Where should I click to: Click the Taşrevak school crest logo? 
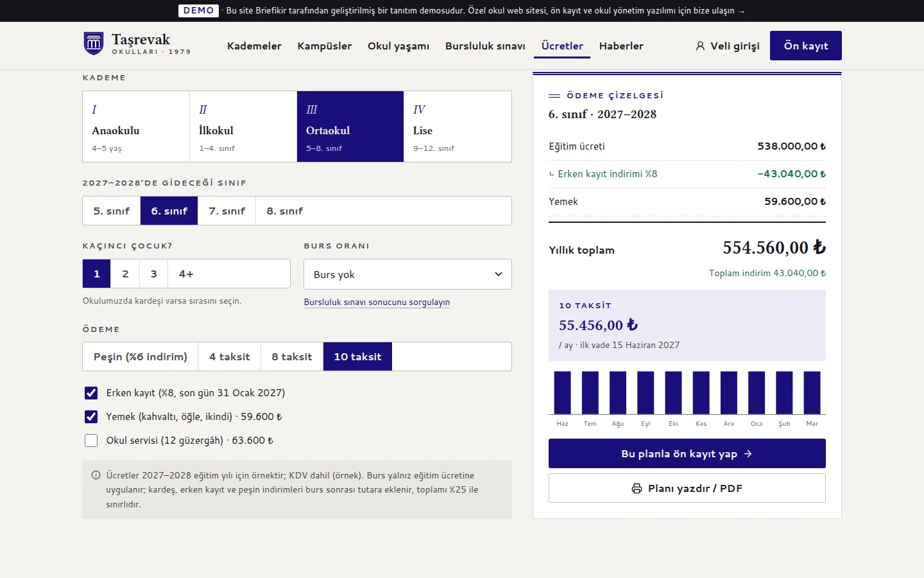[94, 44]
